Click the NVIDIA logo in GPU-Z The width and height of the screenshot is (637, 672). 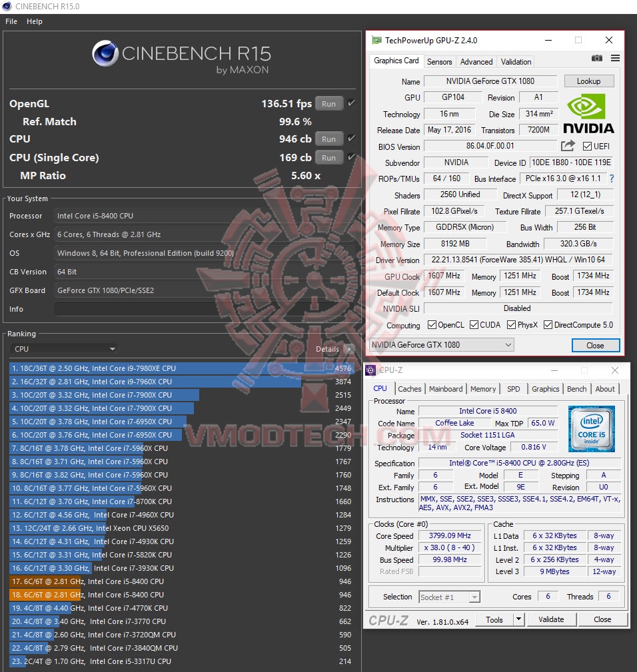point(588,114)
